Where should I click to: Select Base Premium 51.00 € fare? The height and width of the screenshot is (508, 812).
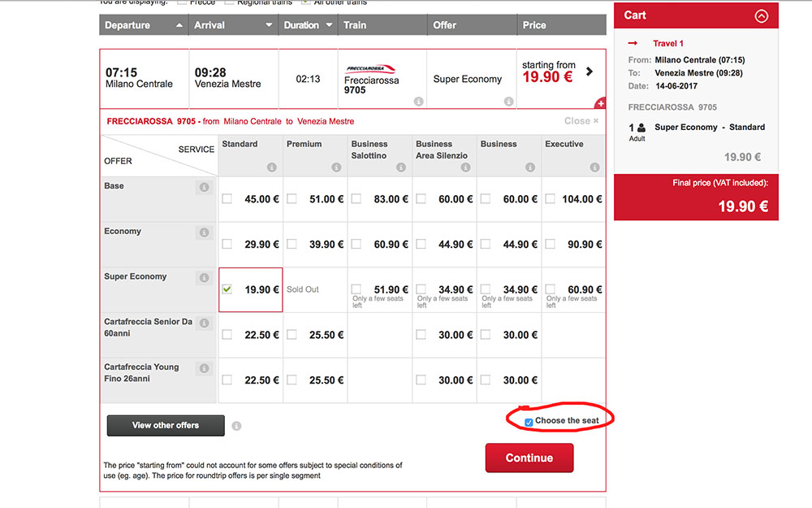click(292, 198)
